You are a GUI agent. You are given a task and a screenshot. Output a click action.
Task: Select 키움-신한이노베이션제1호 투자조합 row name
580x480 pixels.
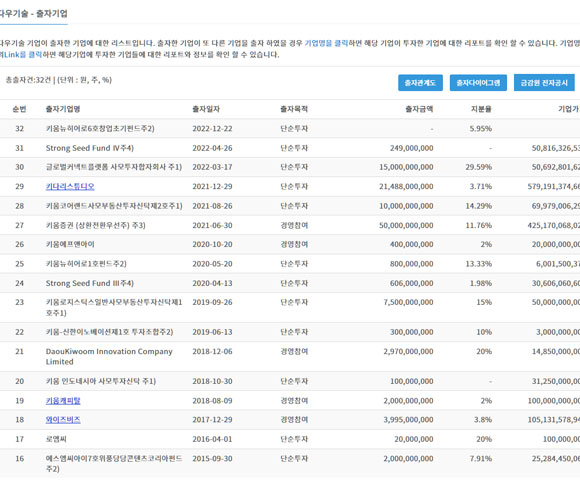pyautogui.click(x=109, y=332)
